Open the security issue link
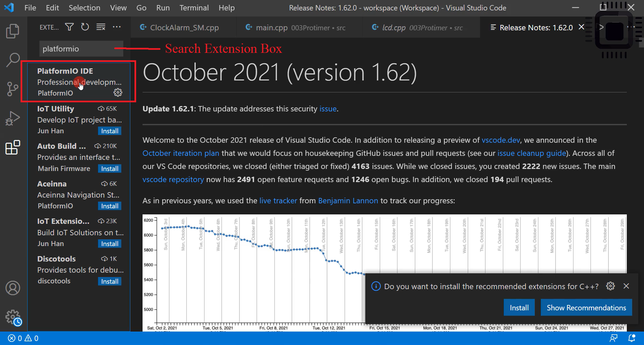Image resolution: width=644 pixels, height=345 pixels. 328,109
